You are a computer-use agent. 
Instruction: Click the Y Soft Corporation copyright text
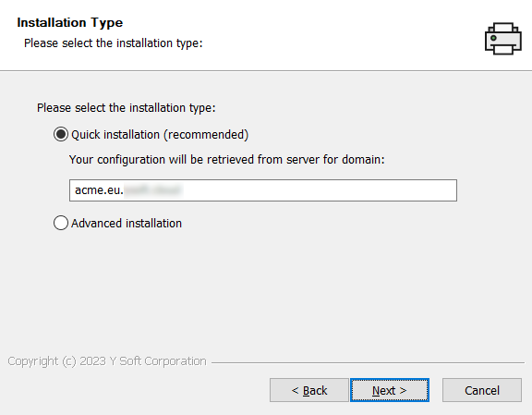click(107, 361)
